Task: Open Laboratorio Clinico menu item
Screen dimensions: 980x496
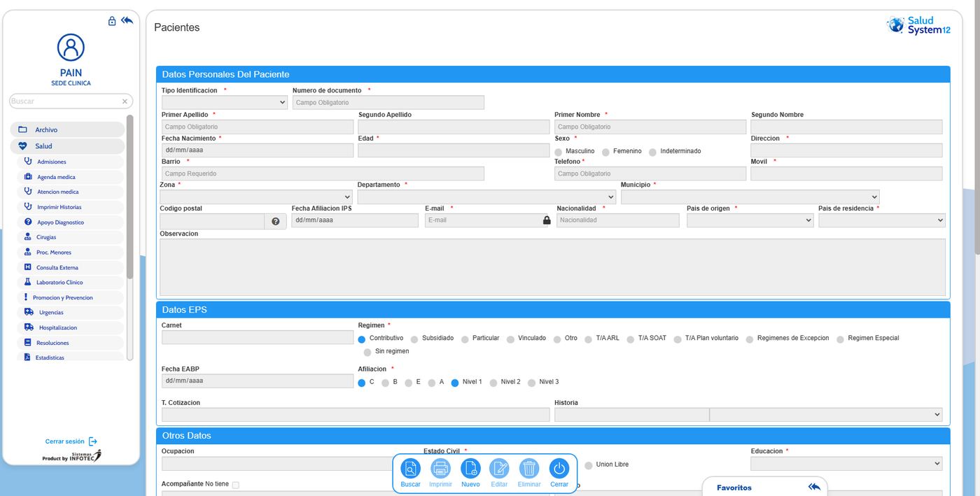Action: pos(70,283)
